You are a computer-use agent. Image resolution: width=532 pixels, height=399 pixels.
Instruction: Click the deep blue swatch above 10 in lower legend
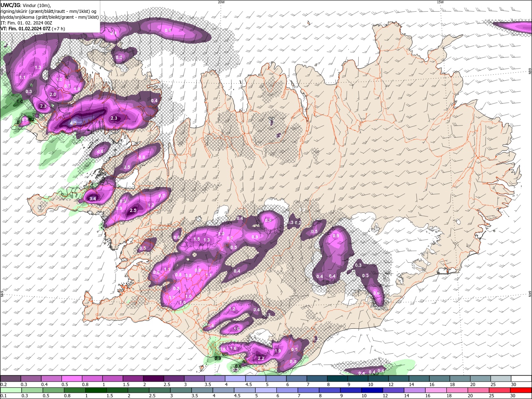[371, 390]
